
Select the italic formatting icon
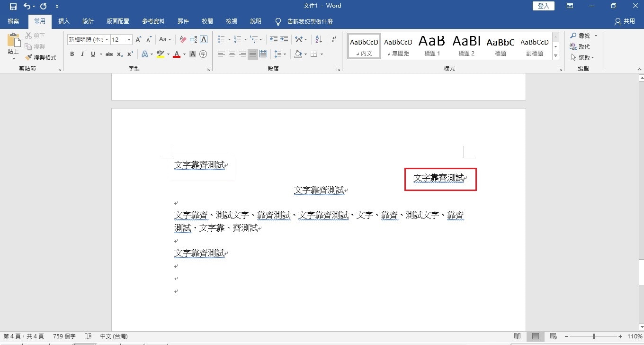(81, 54)
